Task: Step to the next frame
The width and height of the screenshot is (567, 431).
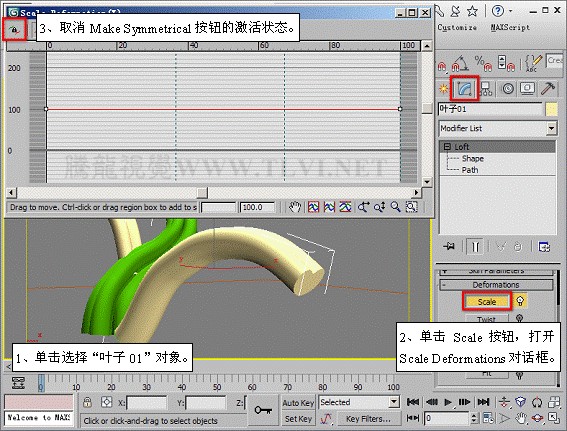Action: [464, 402]
